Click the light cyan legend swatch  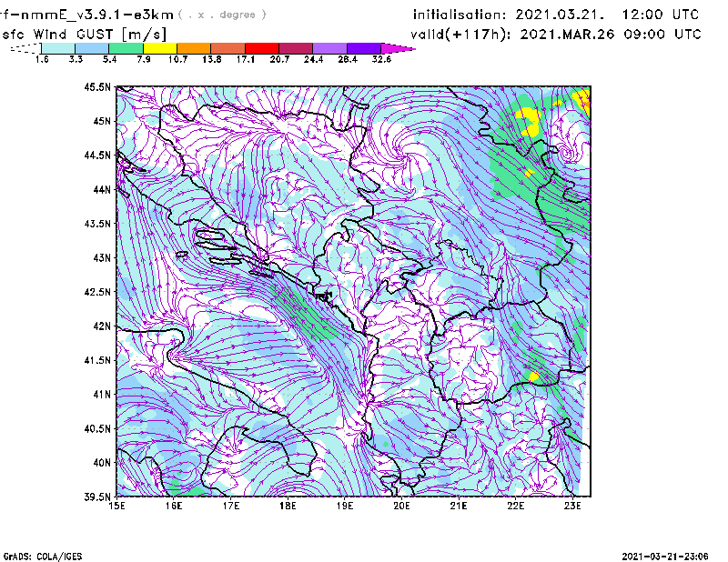[58, 48]
